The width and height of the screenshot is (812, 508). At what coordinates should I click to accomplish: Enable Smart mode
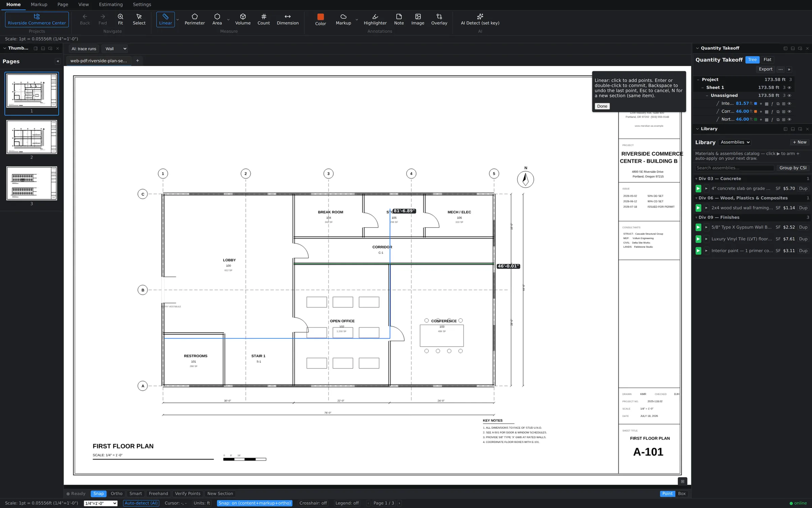pyautogui.click(x=135, y=494)
